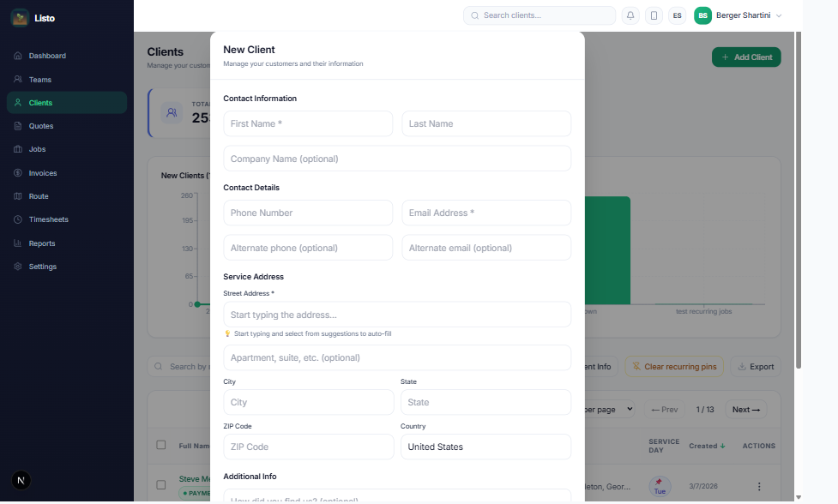Open the Listo logo home
This screenshot has height=504, width=838.
pyautogui.click(x=33, y=18)
